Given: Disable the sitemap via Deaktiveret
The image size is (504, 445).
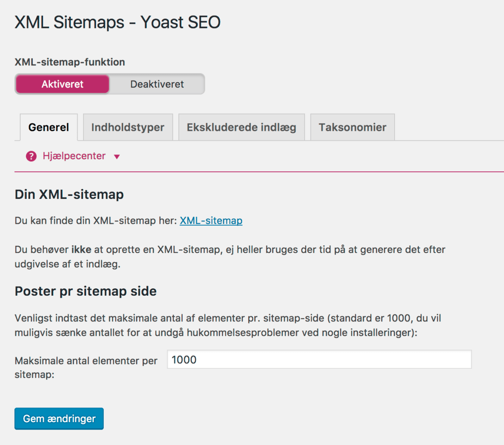Looking at the screenshot, I should [x=157, y=84].
